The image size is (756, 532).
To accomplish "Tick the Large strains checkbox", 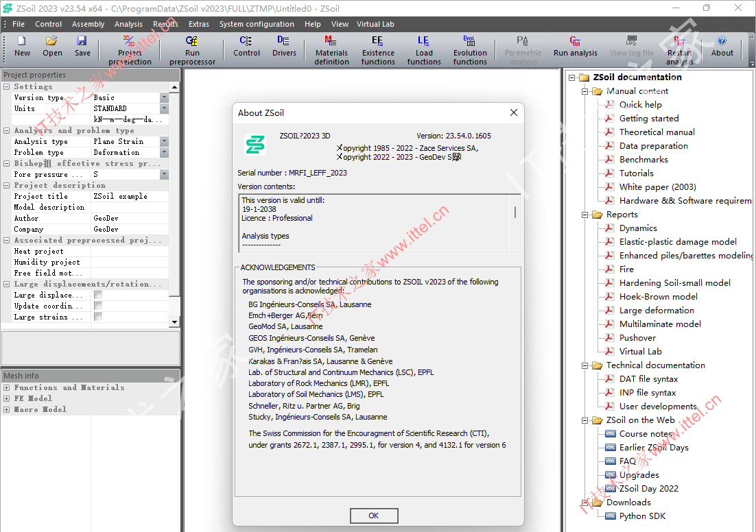I will tap(98, 317).
